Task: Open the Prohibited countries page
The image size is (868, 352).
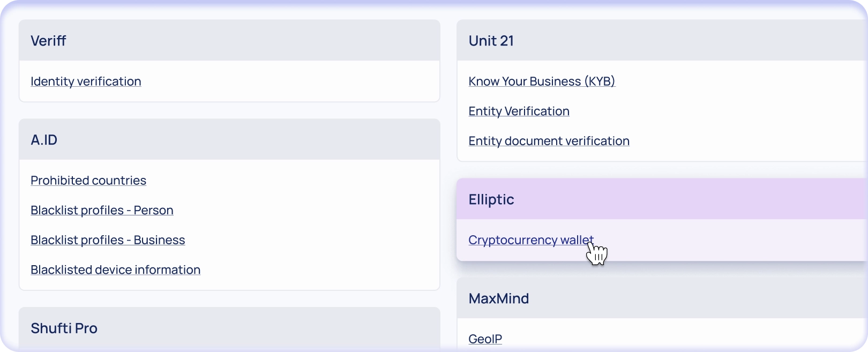Action: coord(88,181)
